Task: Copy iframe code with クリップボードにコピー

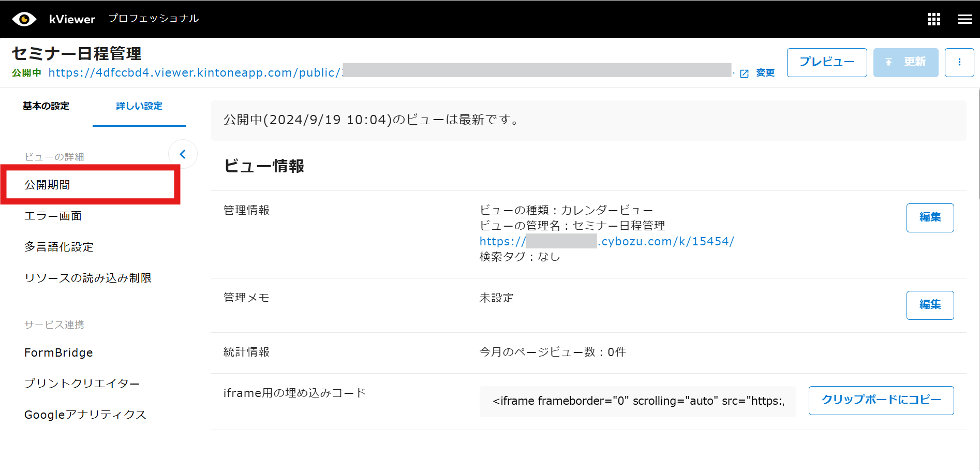Action: click(x=881, y=400)
